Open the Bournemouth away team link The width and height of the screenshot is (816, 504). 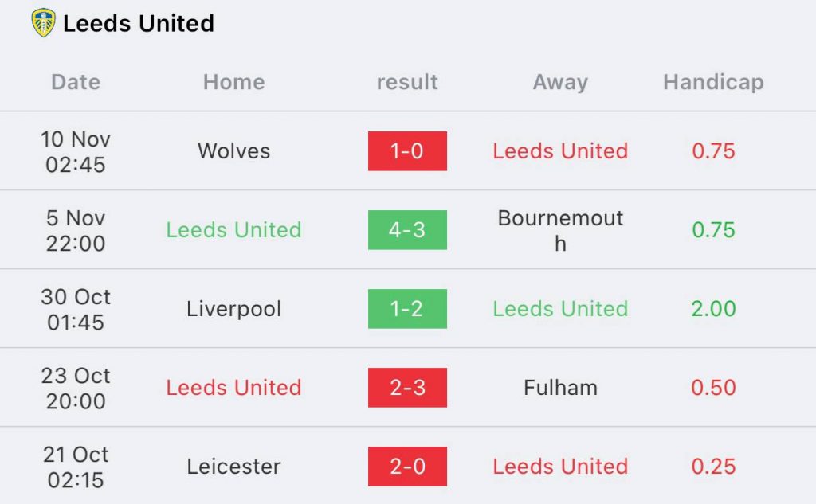click(560, 230)
